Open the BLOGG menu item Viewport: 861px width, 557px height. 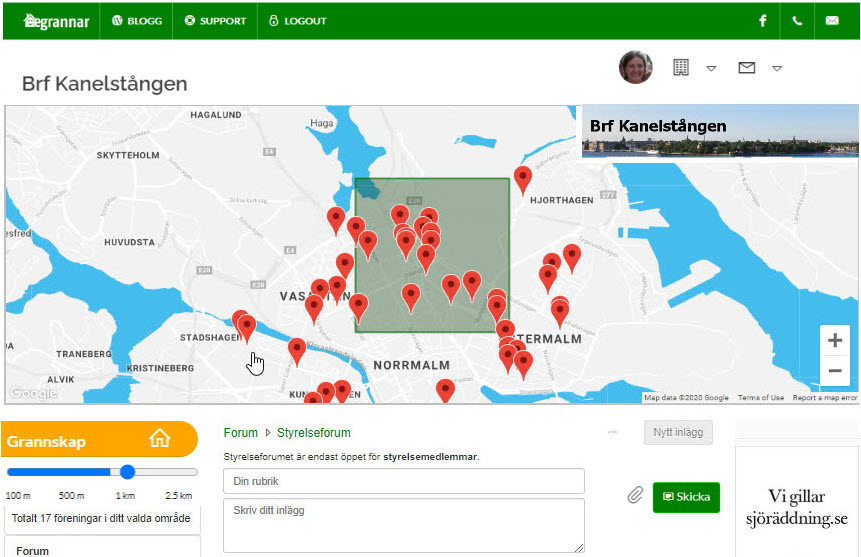coord(137,21)
